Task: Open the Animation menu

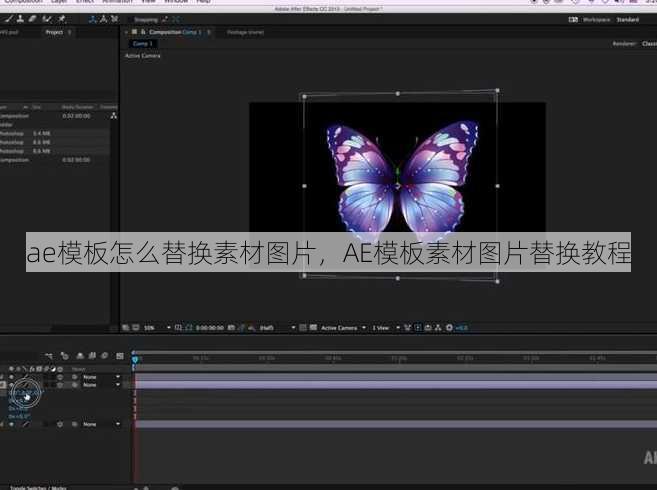Action: click(118, 2)
